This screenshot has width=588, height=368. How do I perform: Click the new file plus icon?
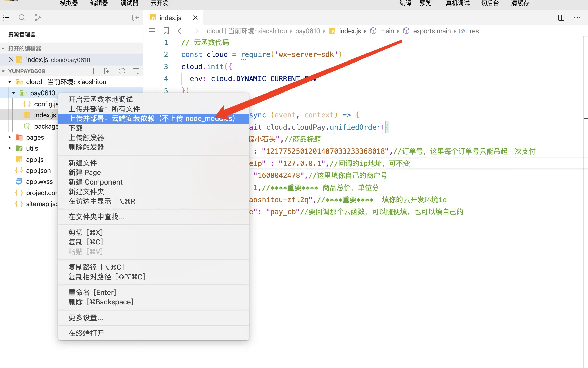tap(94, 71)
